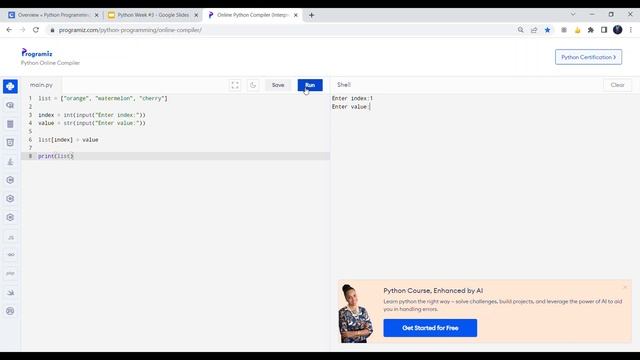Open the Chrome three-dot menu

point(631,30)
